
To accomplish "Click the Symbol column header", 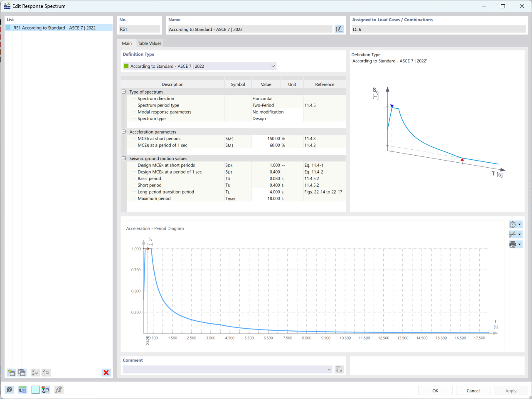I will (x=238, y=84).
